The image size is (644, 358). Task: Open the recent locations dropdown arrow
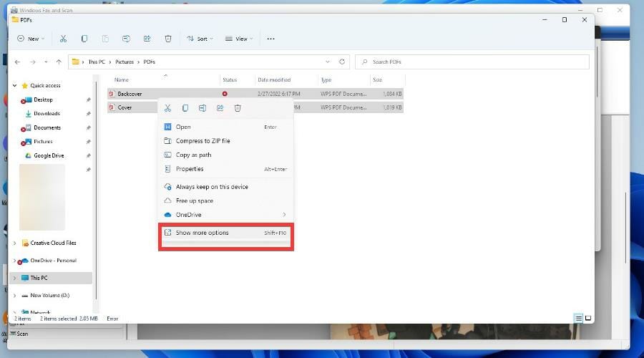point(46,62)
